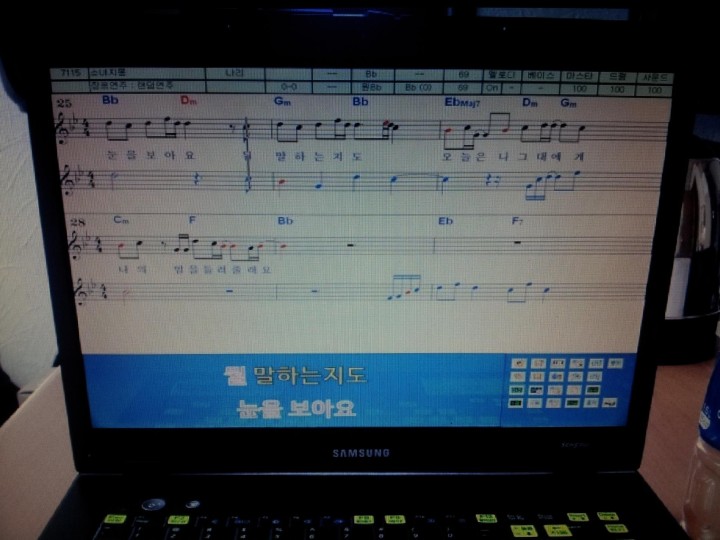Click the F7 chord symbol

click(x=517, y=221)
